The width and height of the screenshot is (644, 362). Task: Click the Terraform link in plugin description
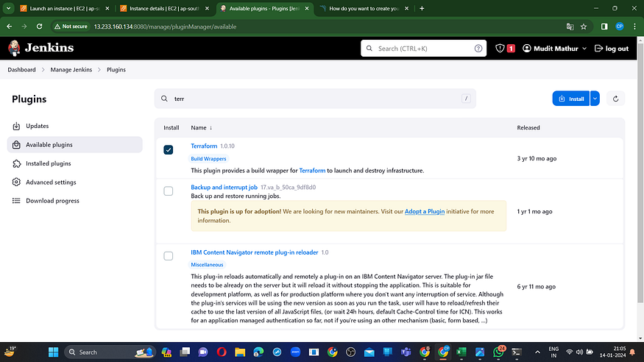[312, 170]
